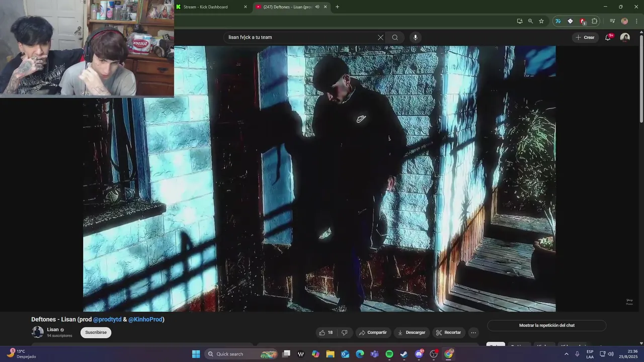
Task: Close the Deftones YouTube tab
Action: click(x=325, y=7)
